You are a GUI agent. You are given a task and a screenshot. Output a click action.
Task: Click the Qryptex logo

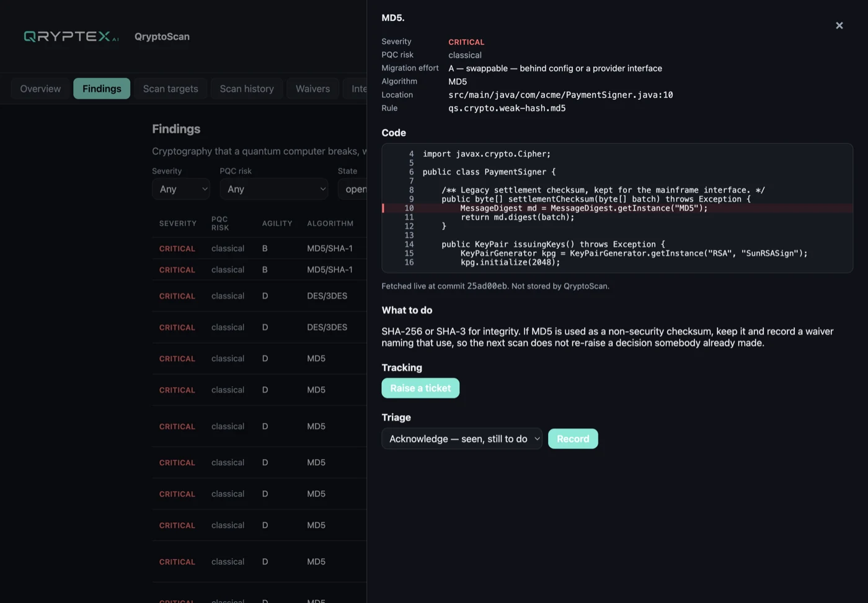click(x=71, y=37)
